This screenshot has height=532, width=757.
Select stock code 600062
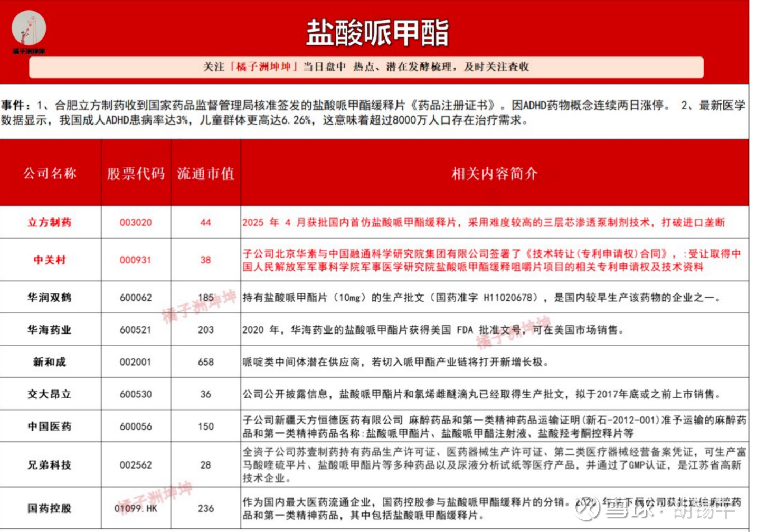pyautogui.click(x=136, y=297)
